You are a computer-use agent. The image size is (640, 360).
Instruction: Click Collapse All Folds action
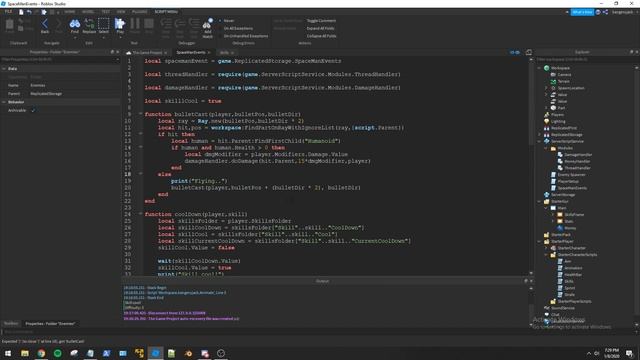pos(321,36)
